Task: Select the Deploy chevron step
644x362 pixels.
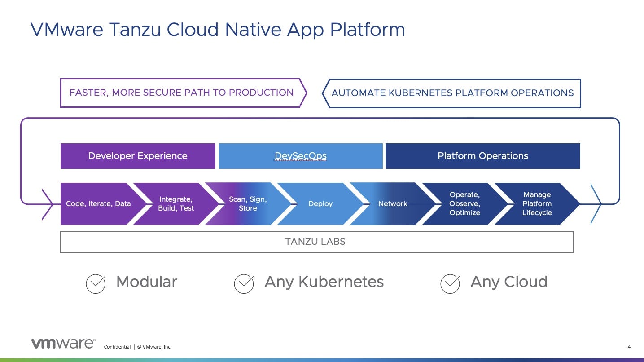Action: (x=320, y=203)
